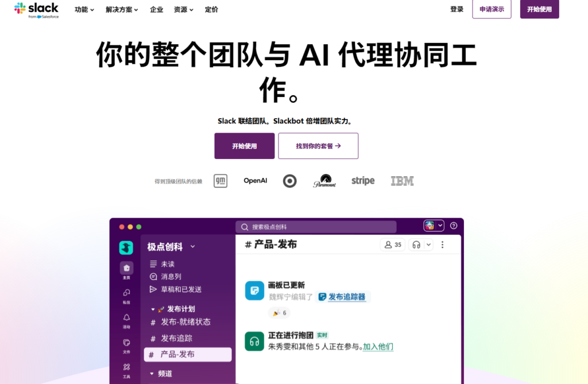Open the three-dot more options menu
This screenshot has width=588, height=384.
[443, 245]
